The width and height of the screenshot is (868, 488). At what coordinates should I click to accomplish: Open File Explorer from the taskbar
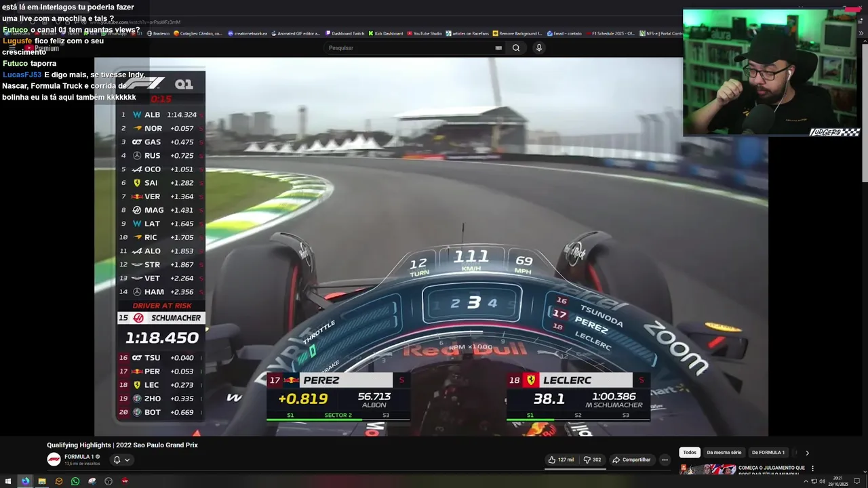point(42,481)
